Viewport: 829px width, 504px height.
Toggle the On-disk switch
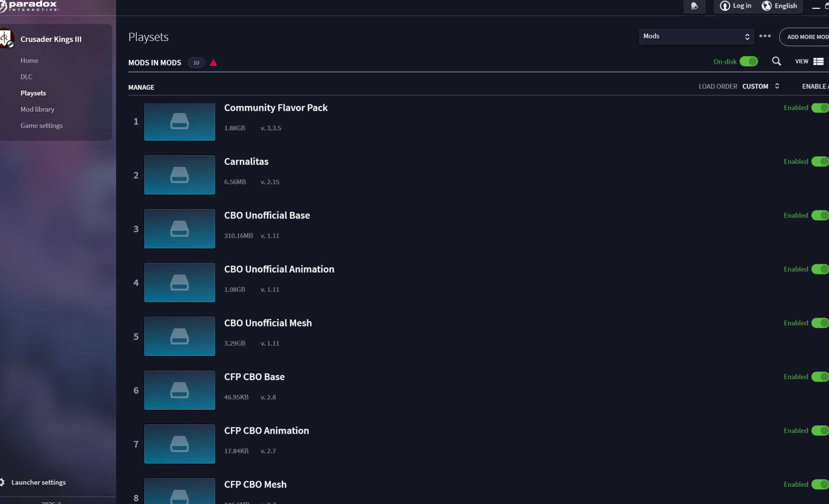(749, 61)
